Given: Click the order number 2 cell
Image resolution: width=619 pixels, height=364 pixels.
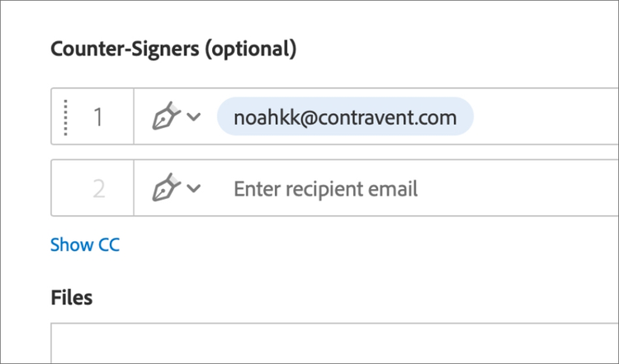Looking at the screenshot, I should 98,189.
